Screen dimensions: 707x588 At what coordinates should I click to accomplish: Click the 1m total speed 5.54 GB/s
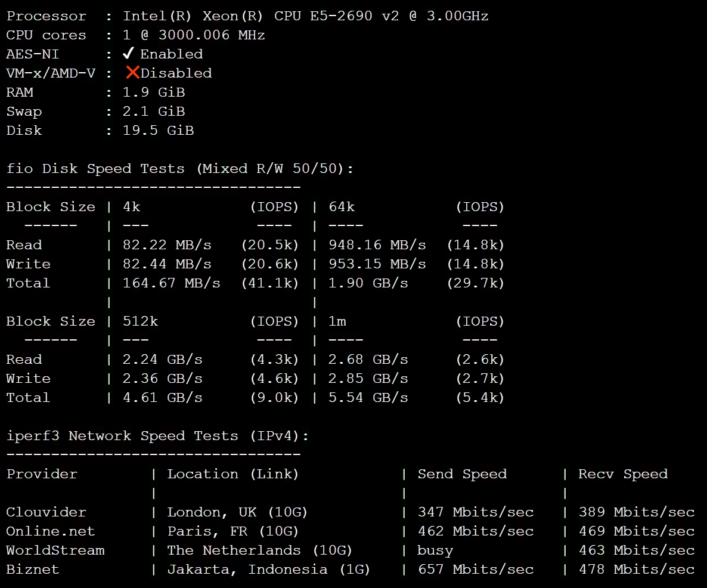click(368, 398)
